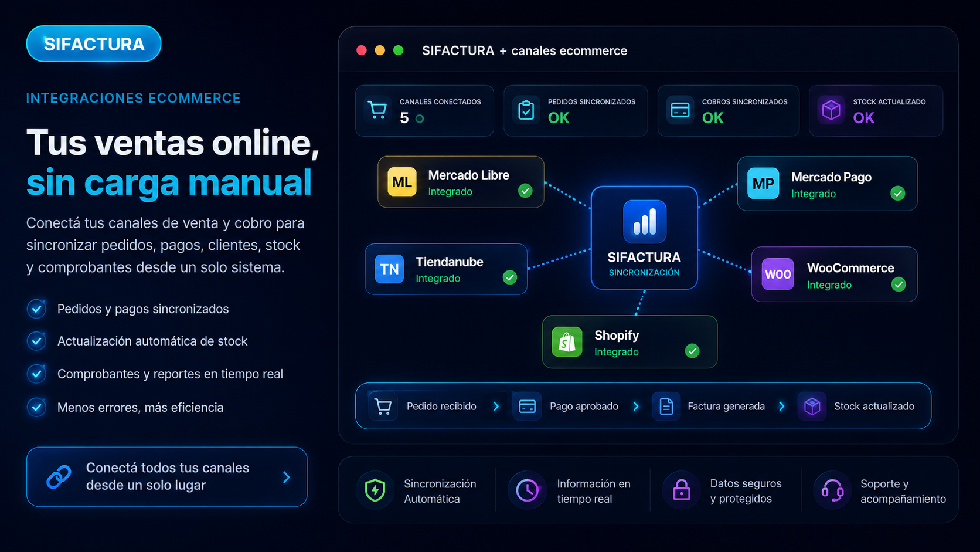Click the document icon beside Factura generada

pyautogui.click(x=666, y=406)
